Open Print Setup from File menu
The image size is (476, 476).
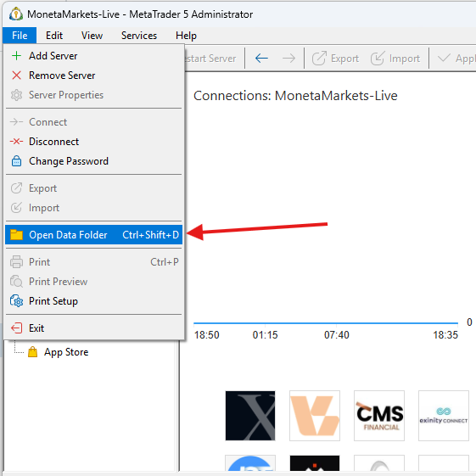coord(93,301)
